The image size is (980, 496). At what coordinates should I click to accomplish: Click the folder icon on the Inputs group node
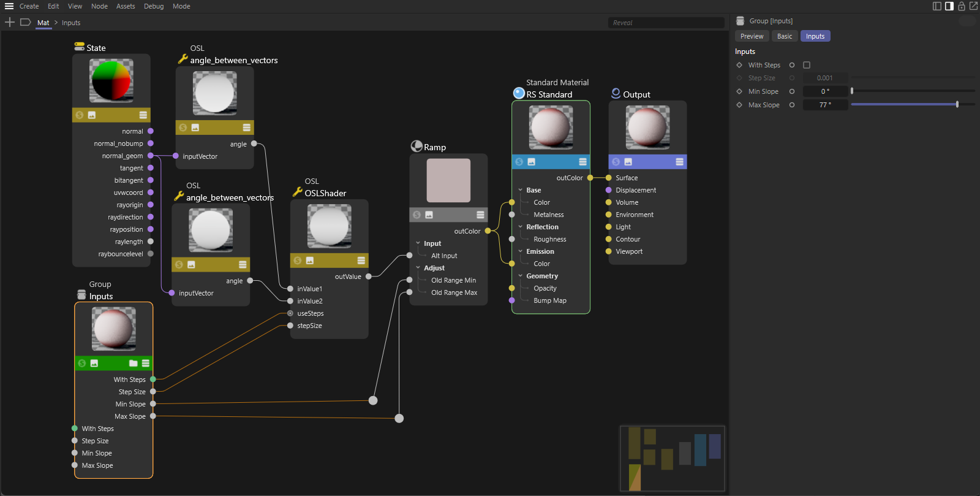(x=133, y=364)
